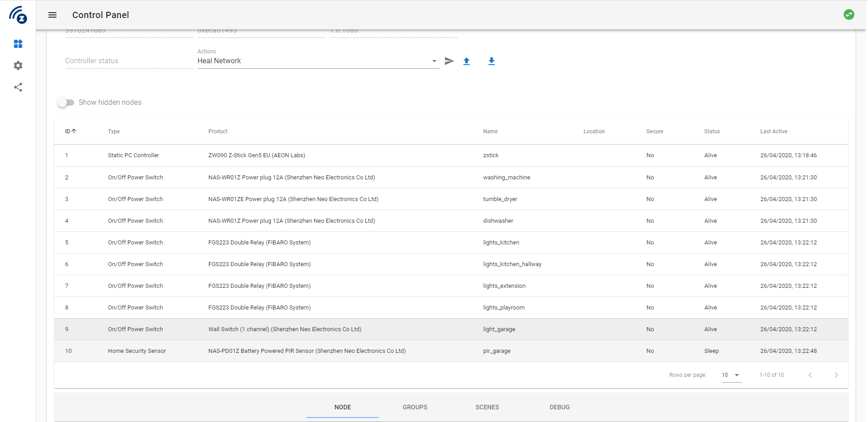Image resolution: width=868 pixels, height=422 pixels.
Task: Import configuration using the blue upload icon
Action: click(467, 61)
